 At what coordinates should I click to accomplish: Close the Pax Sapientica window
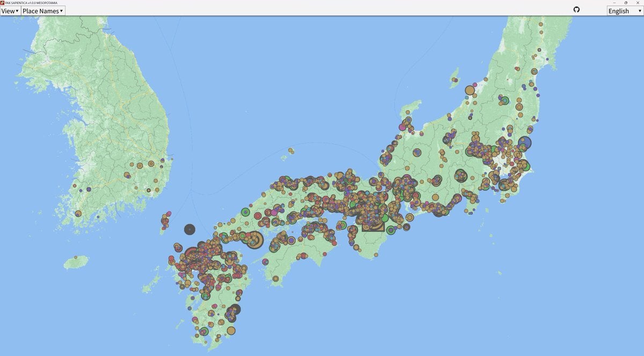coord(638,3)
